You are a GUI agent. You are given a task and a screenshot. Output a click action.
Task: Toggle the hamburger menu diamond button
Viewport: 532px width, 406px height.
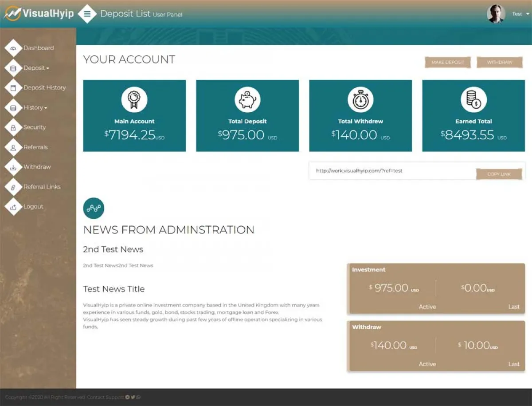(87, 14)
